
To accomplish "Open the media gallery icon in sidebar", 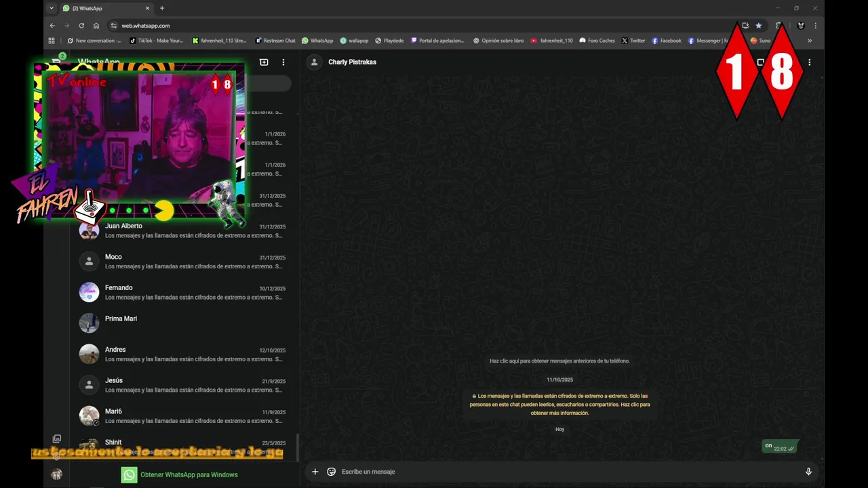I will click(57, 439).
